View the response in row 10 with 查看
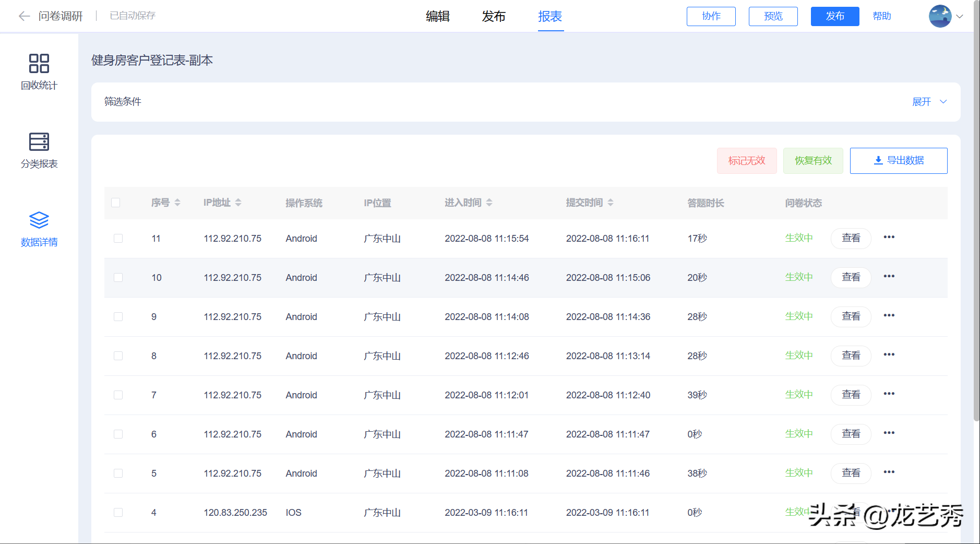980x544 pixels. point(851,277)
